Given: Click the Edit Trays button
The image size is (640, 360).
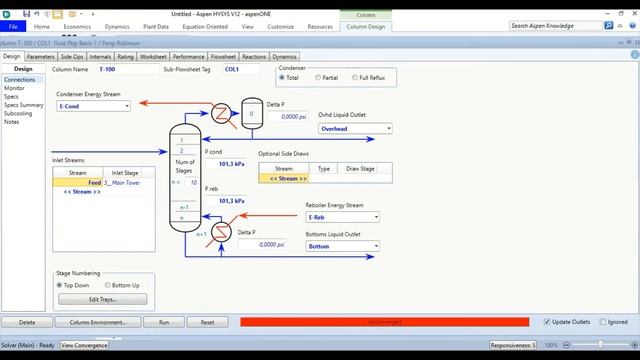Looking at the screenshot, I should [102, 299].
